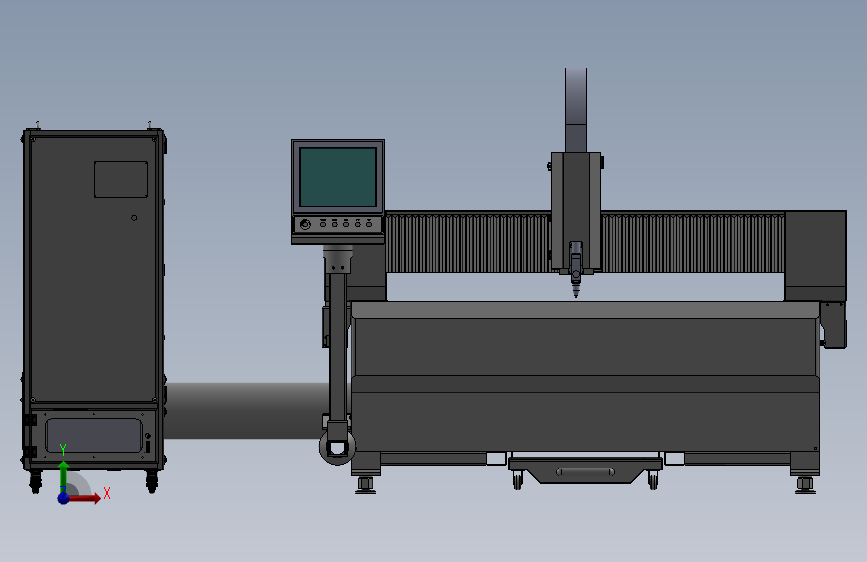
Task: Select the right gantry end housing
Action: tap(816, 256)
